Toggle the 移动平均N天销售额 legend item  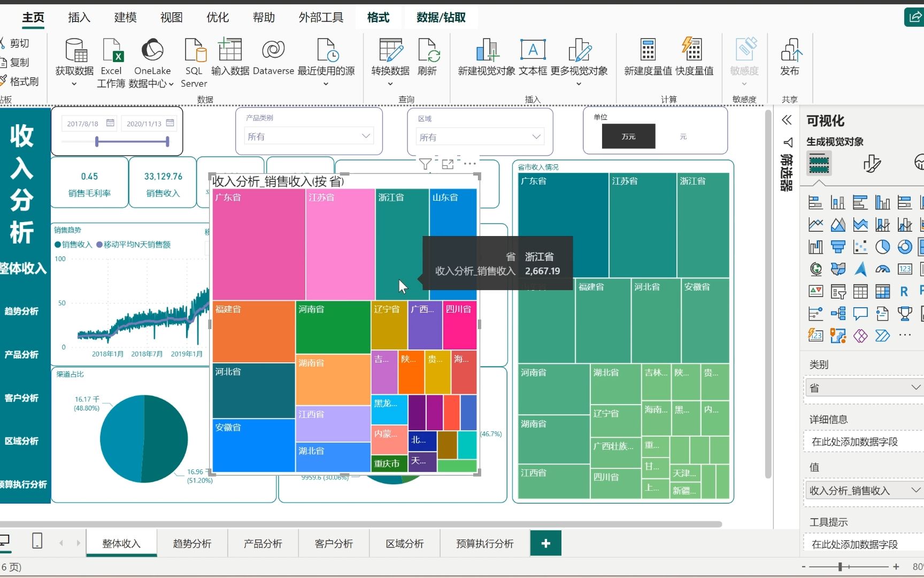coord(133,245)
